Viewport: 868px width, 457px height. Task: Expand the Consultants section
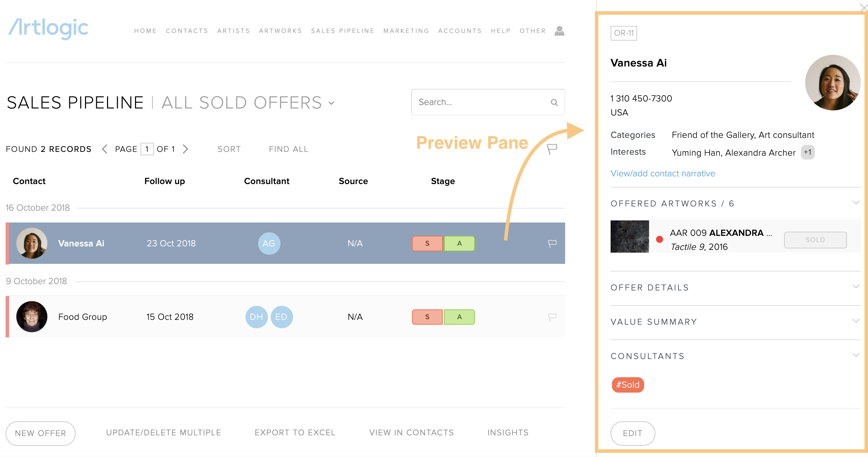pos(856,355)
